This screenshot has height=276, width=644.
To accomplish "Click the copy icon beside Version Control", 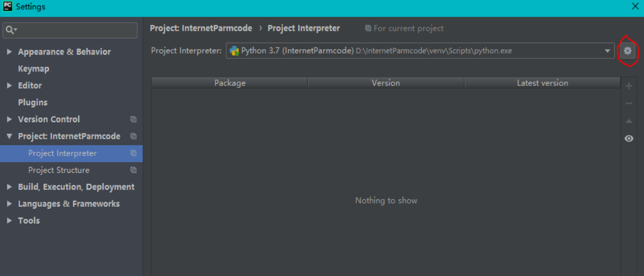I will point(133,119).
